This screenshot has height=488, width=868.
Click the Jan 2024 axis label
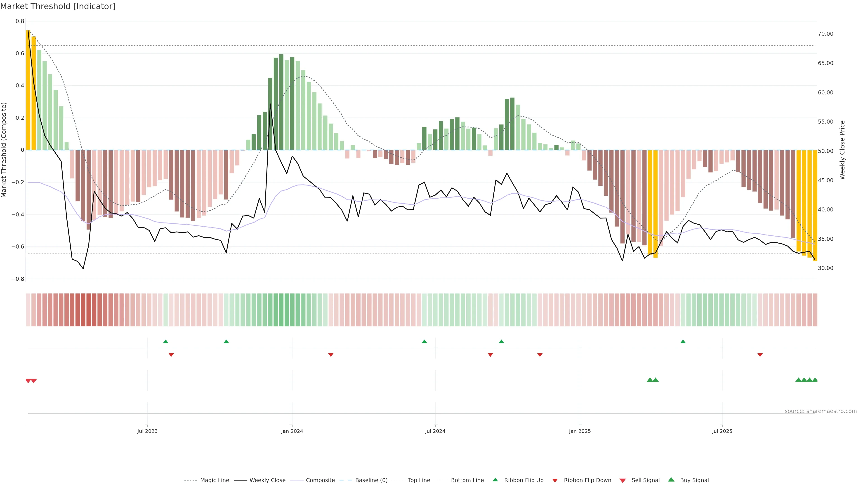click(x=292, y=431)
